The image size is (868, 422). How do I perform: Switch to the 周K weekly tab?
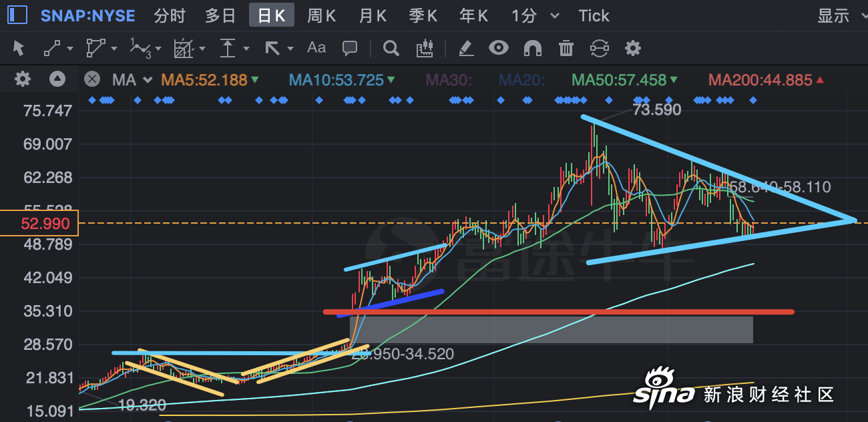(x=322, y=15)
